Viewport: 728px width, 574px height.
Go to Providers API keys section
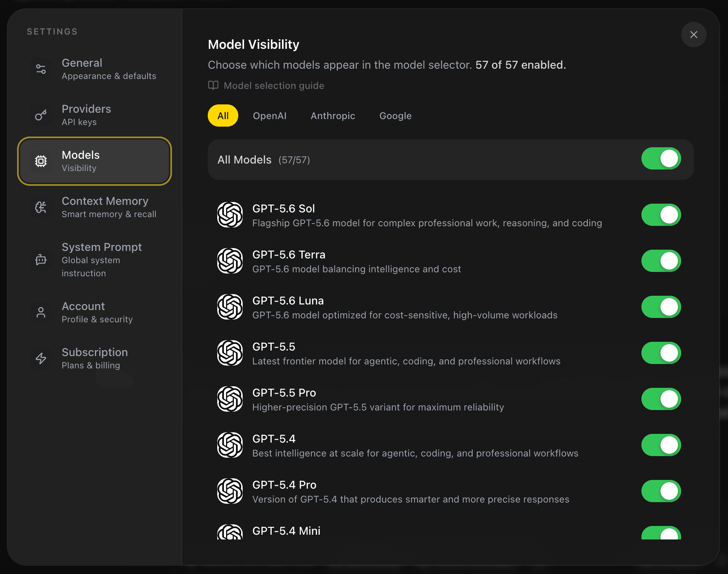tap(95, 115)
